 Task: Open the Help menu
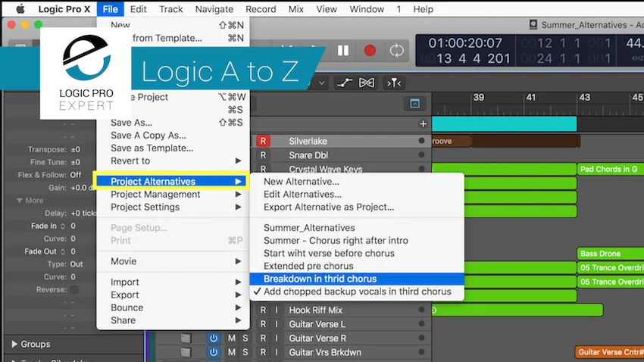tap(423, 9)
